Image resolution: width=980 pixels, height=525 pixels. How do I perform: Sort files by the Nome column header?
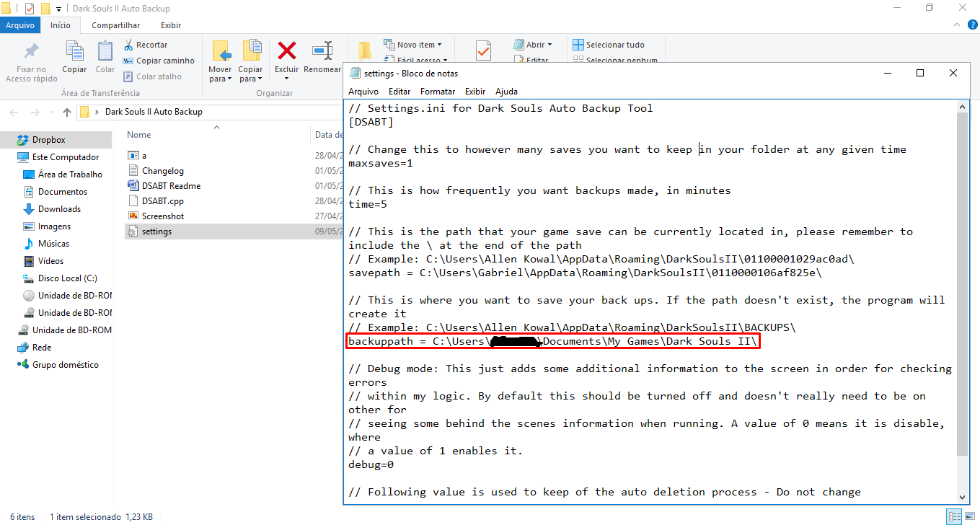pos(139,135)
